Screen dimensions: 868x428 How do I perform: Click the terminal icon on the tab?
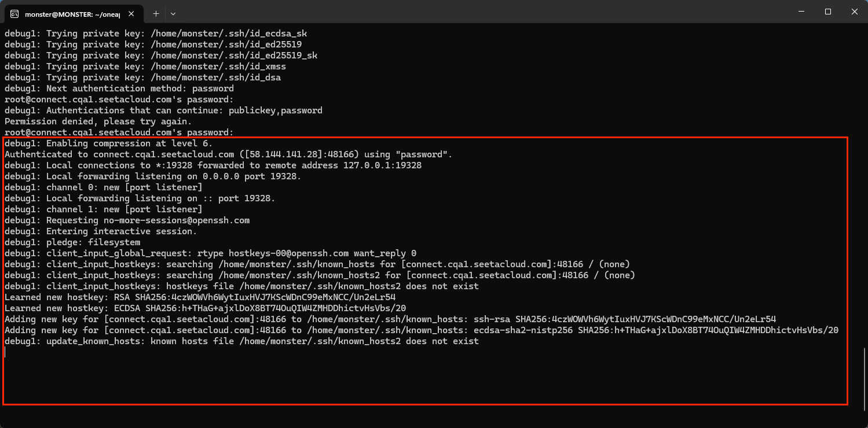coord(14,13)
